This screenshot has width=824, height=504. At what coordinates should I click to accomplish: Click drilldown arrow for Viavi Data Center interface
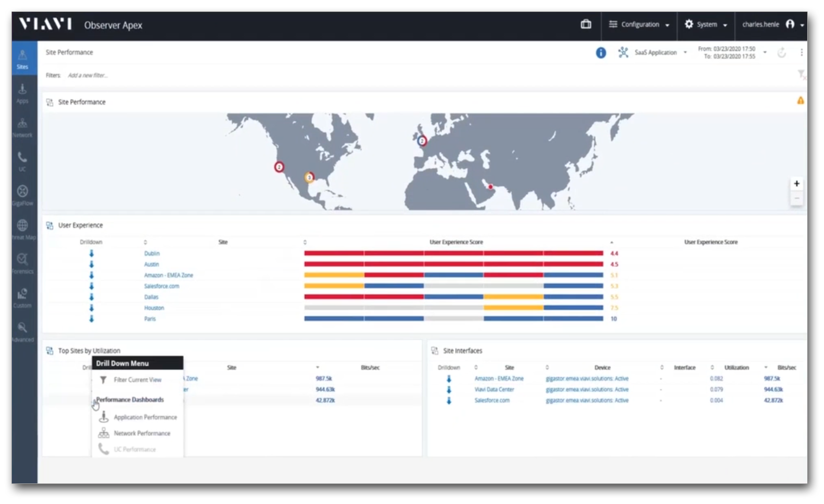[449, 389]
